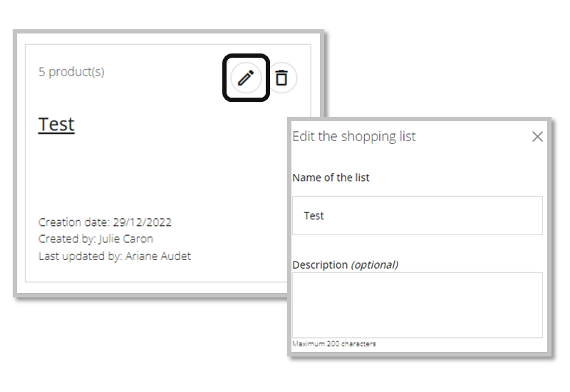The height and width of the screenshot is (392, 570).
Task: Click the italic (optional) text
Action: pyautogui.click(x=374, y=264)
